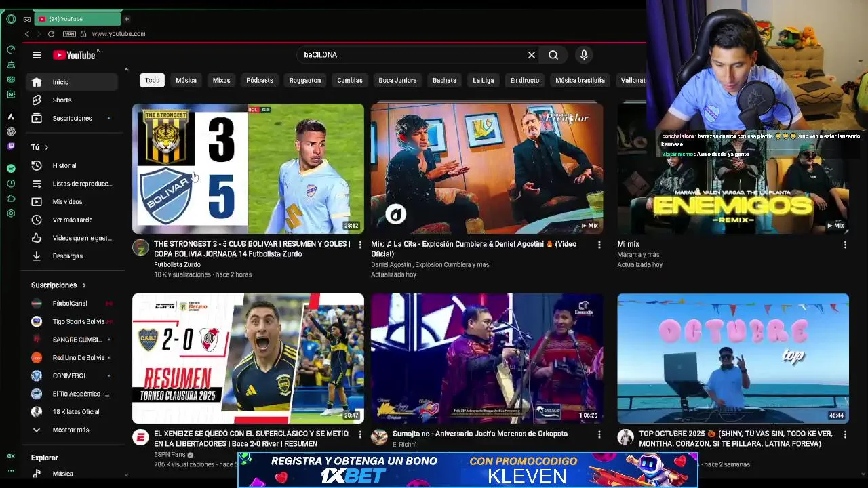Open options menu for The Strongest video
868x488 pixels.
[x=360, y=245]
